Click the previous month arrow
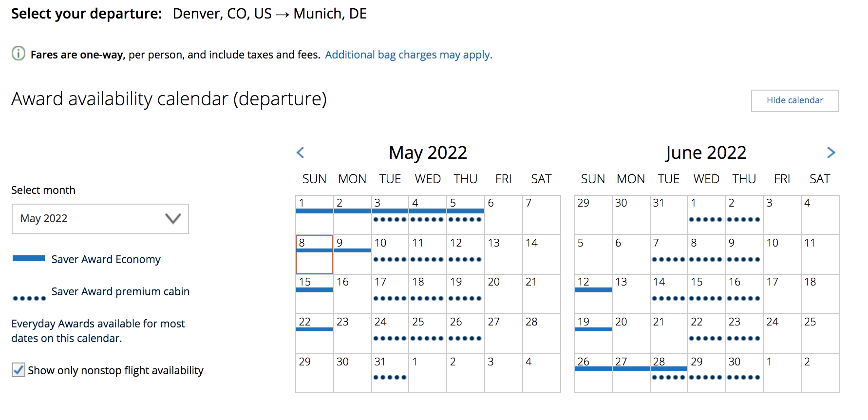Screen dimensions: 868x420 (x=301, y=153)
